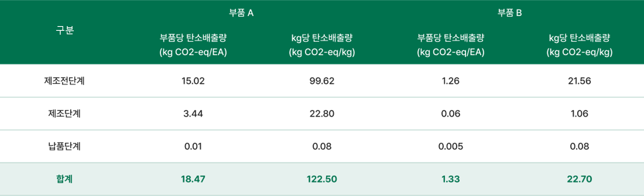
Task: Click the 99.62 value cell
Action: pos(322,81)
